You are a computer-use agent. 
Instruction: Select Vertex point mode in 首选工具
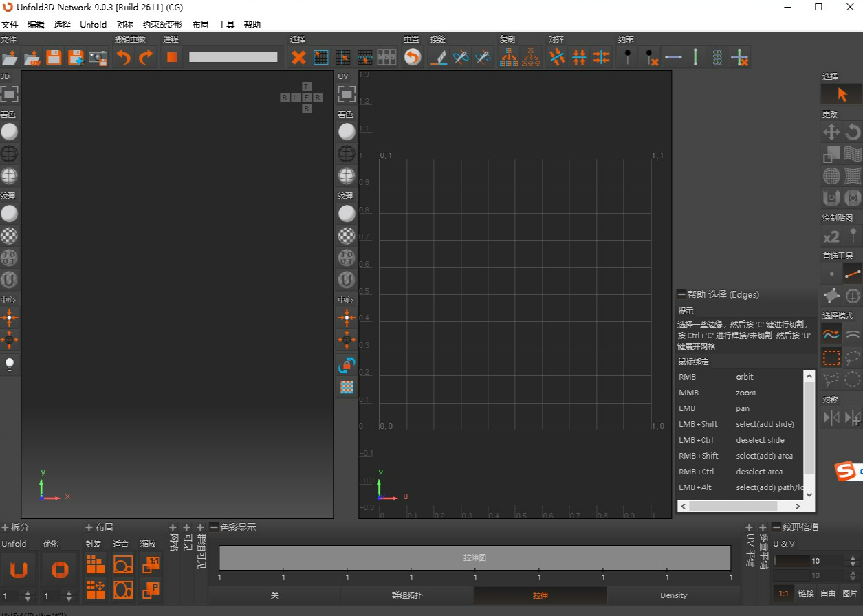click(x=831, y=274)
